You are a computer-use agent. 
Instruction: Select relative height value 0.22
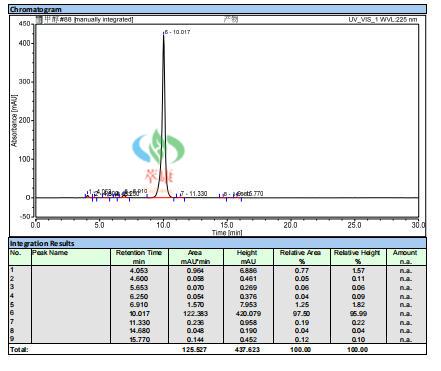click(358, 322)
